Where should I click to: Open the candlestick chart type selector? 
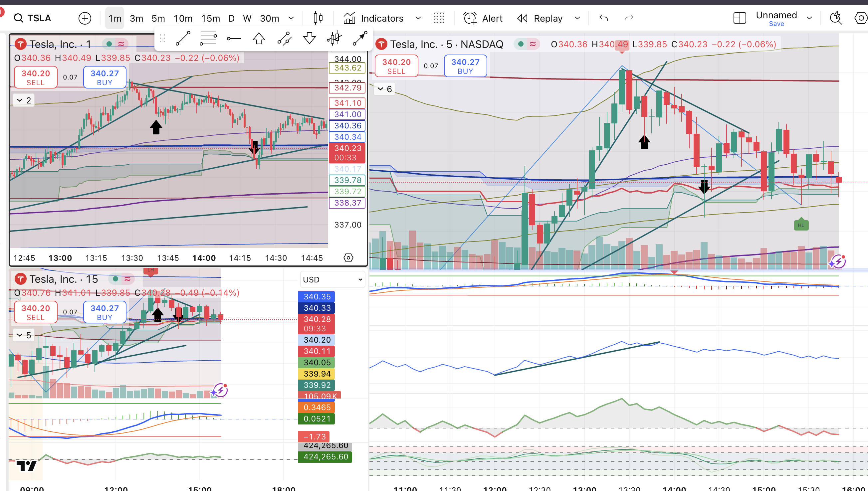[x=318, y=18]
